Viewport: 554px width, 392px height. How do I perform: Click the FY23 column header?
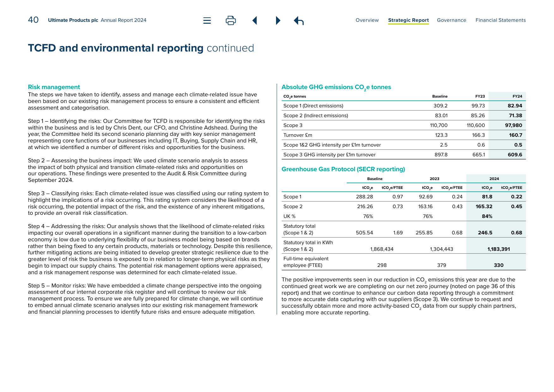(x=480, y=96)
